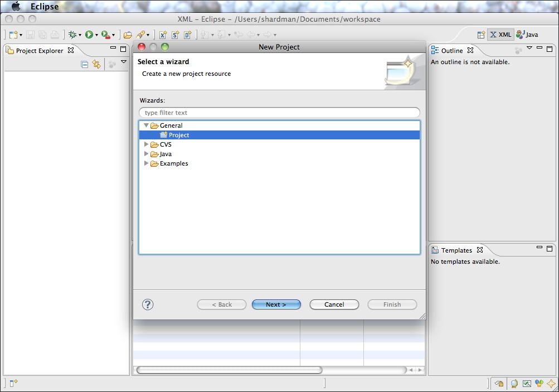Click the greyed-out Print icon
This screenshot has height=392, width=559.
tap(55, 35)
